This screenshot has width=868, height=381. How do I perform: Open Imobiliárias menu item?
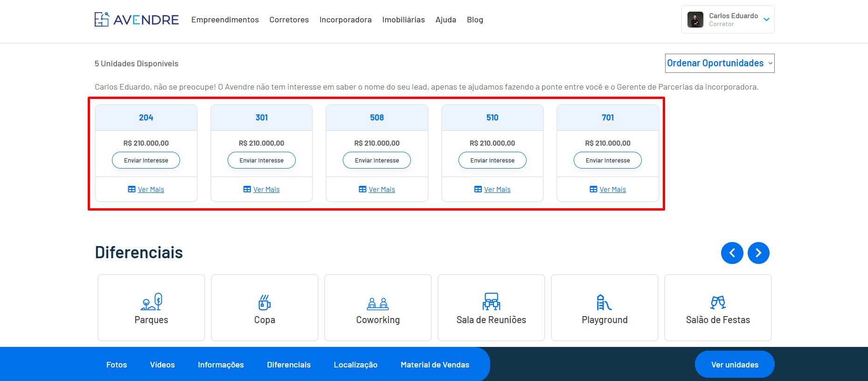tap(403, 20)
